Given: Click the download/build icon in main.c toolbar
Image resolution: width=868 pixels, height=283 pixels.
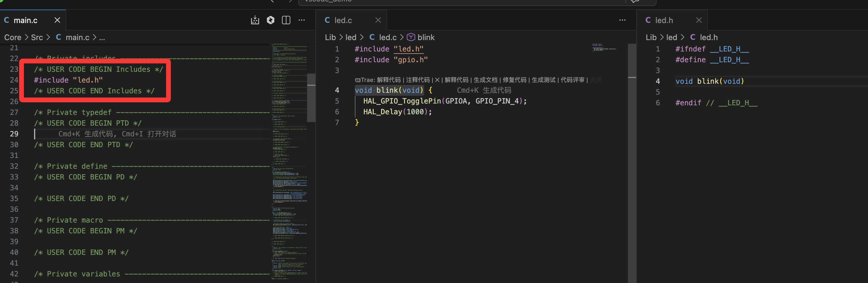Looking at the screenshot, I should pos(255,20).
